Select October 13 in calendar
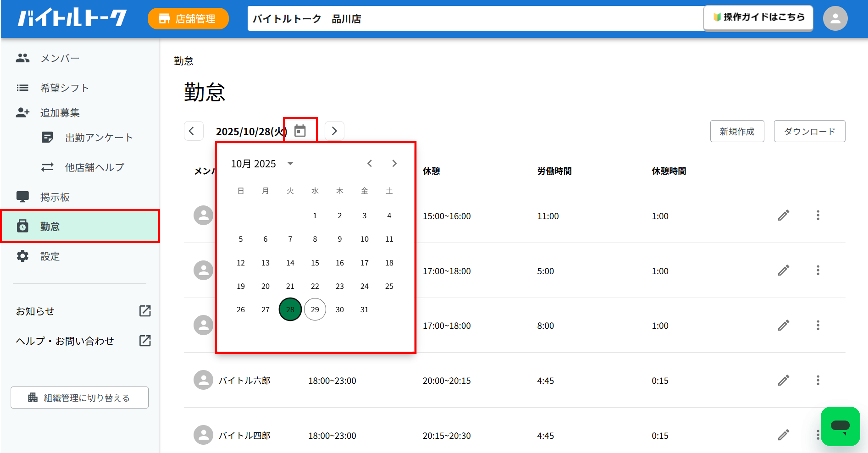 click(265, 263)
